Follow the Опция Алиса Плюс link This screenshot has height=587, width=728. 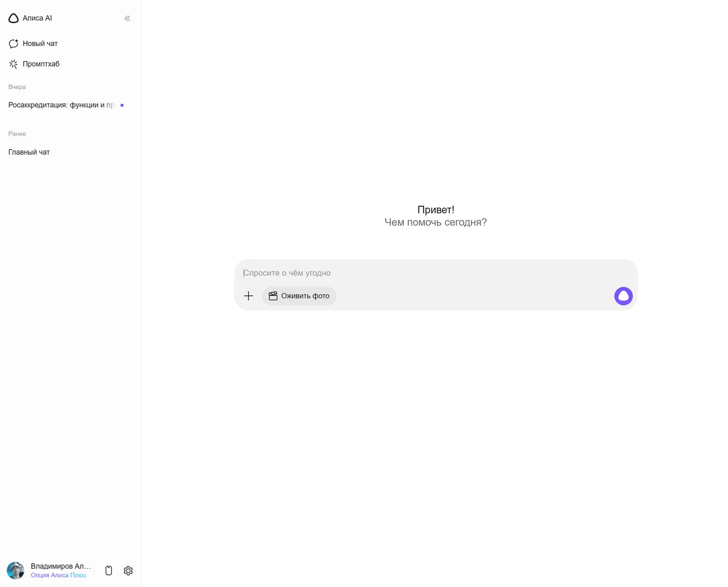click(58, 575)
